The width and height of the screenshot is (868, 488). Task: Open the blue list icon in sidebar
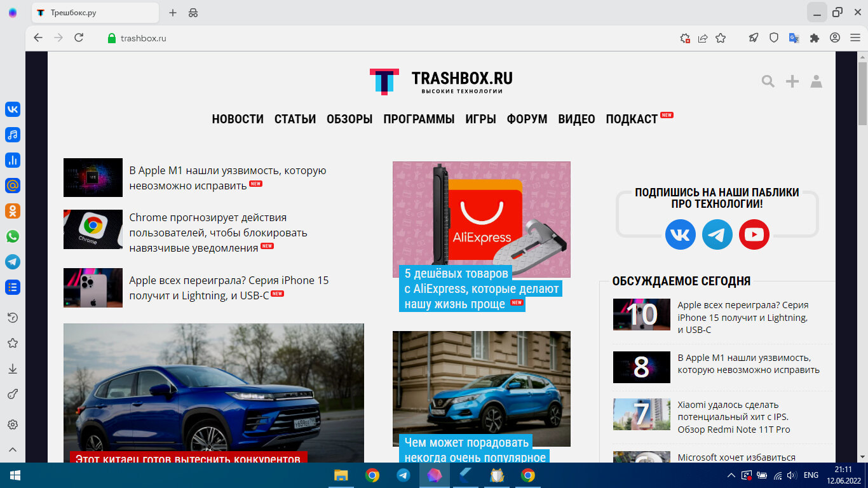(12, 287)
